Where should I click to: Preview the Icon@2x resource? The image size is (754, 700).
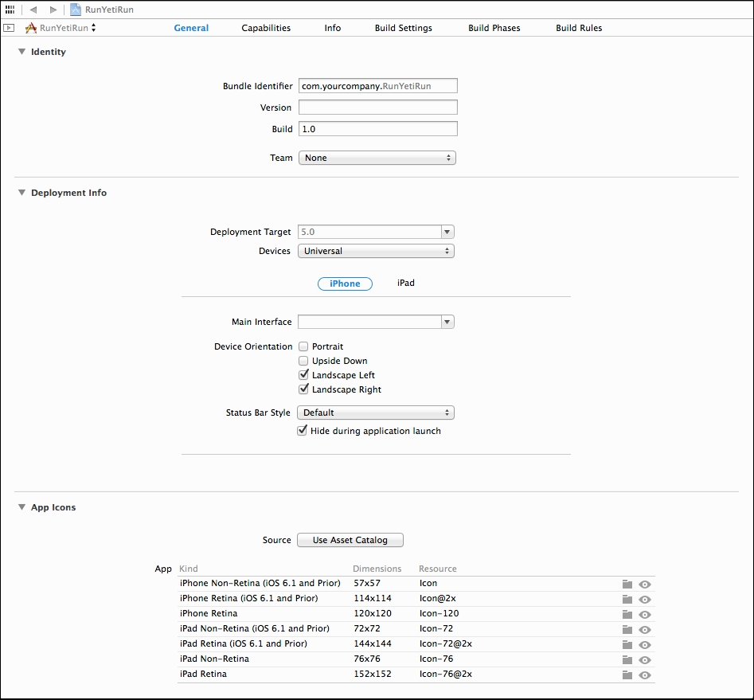click(645, 600)
